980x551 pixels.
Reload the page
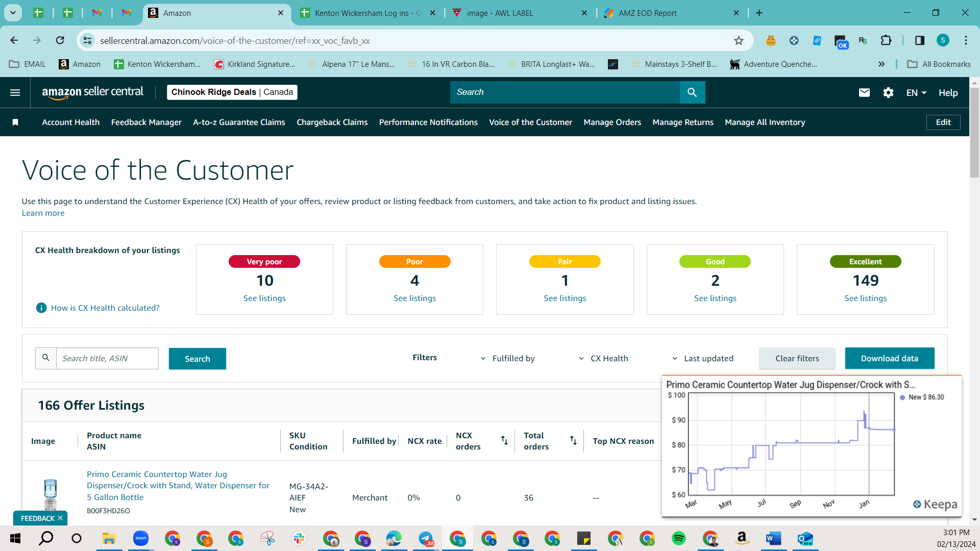pos(60,40)
